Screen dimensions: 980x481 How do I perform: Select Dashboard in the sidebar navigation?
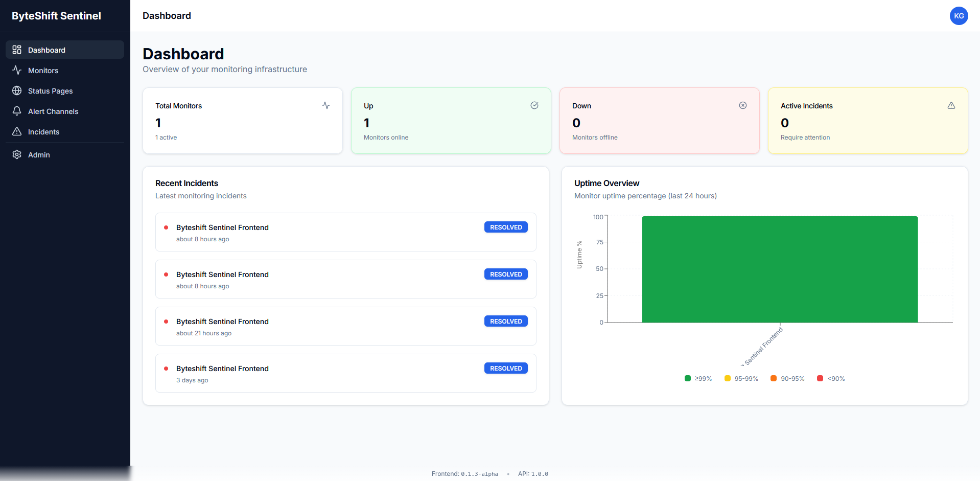[46, 50]
